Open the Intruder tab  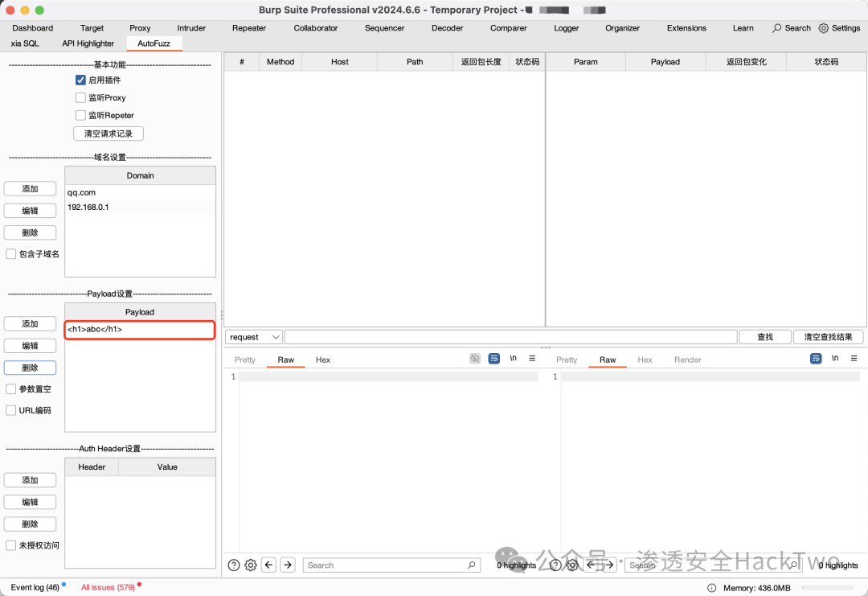(x=191, y=28)
